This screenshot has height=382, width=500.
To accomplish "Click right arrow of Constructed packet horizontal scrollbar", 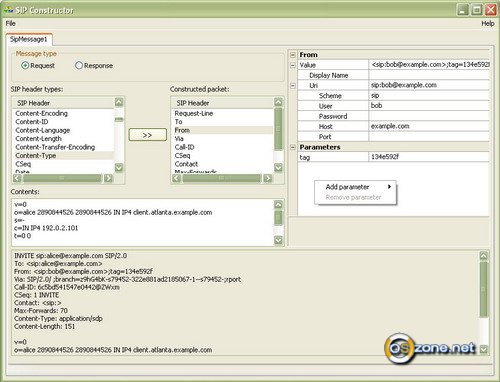I will click(267, 178).
